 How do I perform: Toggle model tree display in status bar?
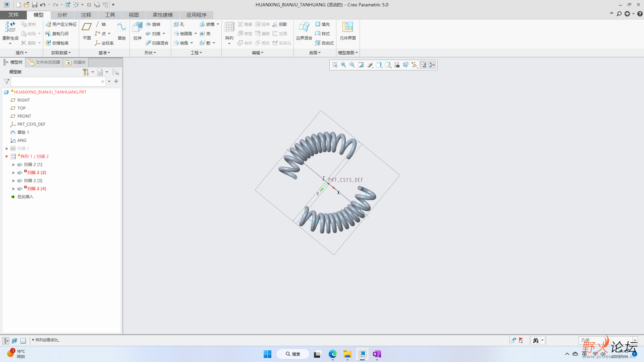tap(6, 341)
